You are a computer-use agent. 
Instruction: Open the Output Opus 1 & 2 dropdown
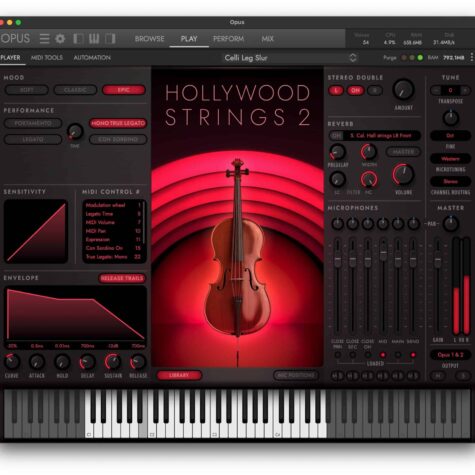451,355
